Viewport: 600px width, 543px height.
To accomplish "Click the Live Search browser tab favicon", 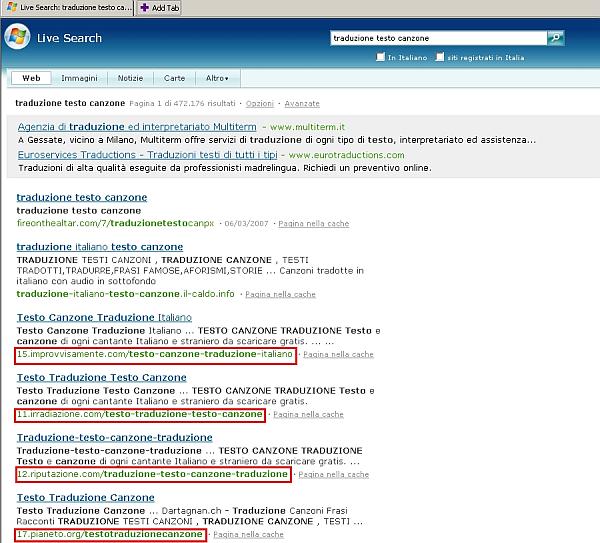I will coord(11,7).
